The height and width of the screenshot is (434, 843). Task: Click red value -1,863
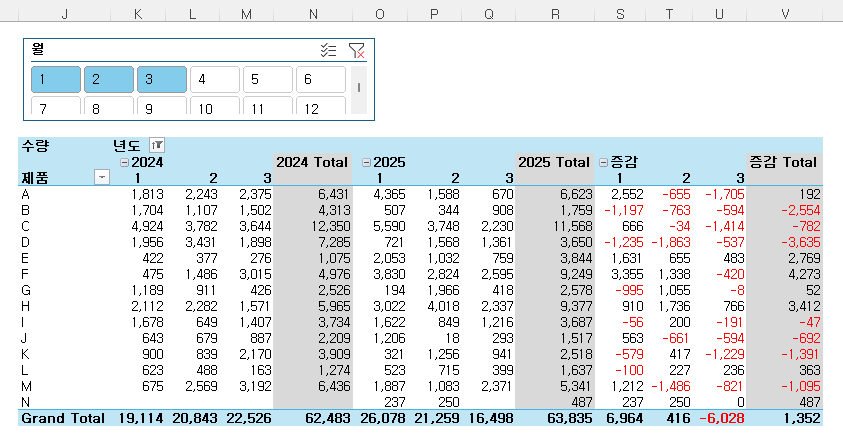pyautogui.click(x=670, y=242)
